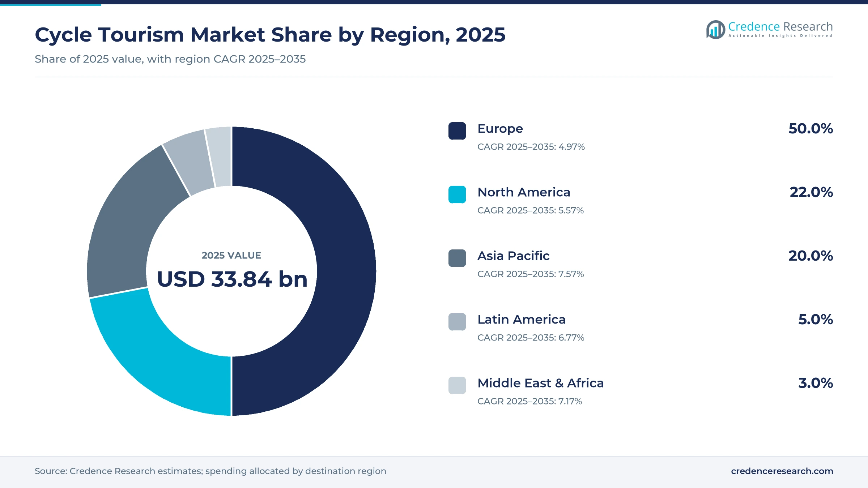Click the '5.0%' share value
Screen dimensions: 868x488
point(816,319)
